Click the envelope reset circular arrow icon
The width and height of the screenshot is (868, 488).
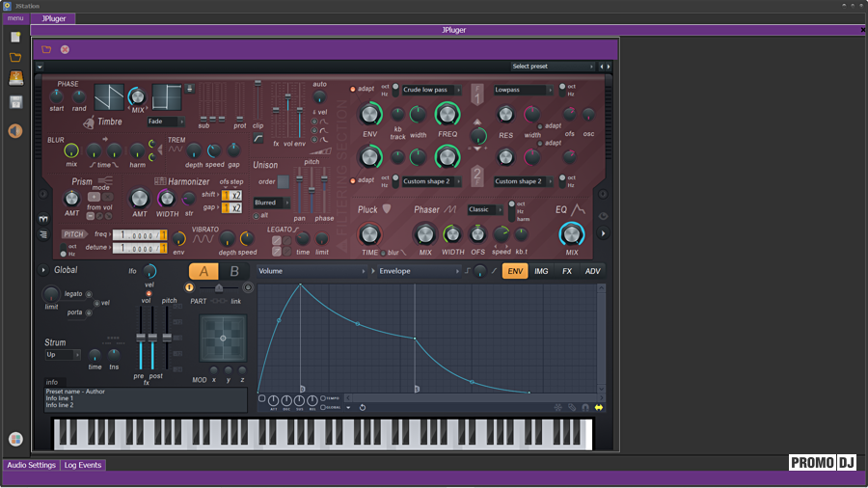[x=363, y=408]
